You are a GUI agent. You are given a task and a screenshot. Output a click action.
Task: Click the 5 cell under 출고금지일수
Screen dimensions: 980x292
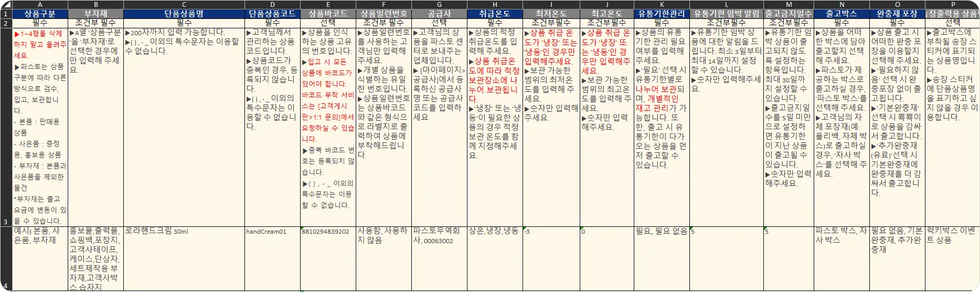coord(789,258)
